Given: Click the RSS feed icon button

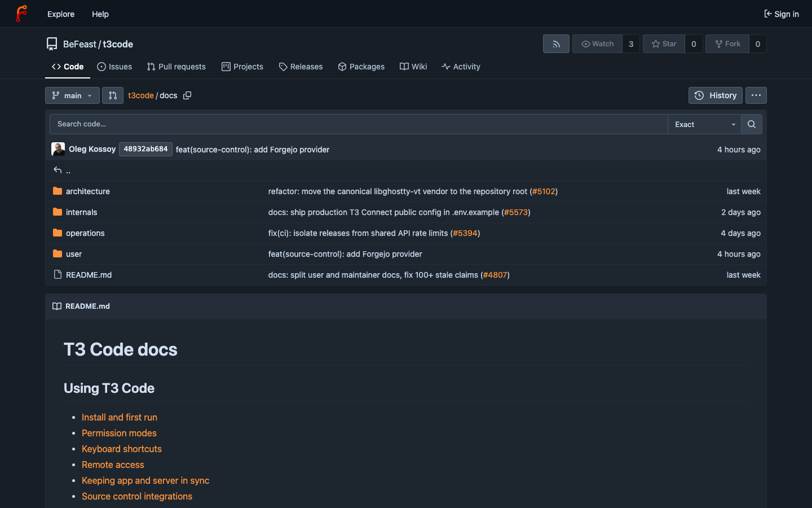Looking at the screenshot, I should (x=556, y=44).
